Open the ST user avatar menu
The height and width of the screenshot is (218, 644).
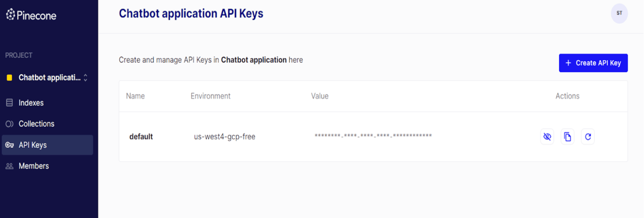[x=619, y=14]
